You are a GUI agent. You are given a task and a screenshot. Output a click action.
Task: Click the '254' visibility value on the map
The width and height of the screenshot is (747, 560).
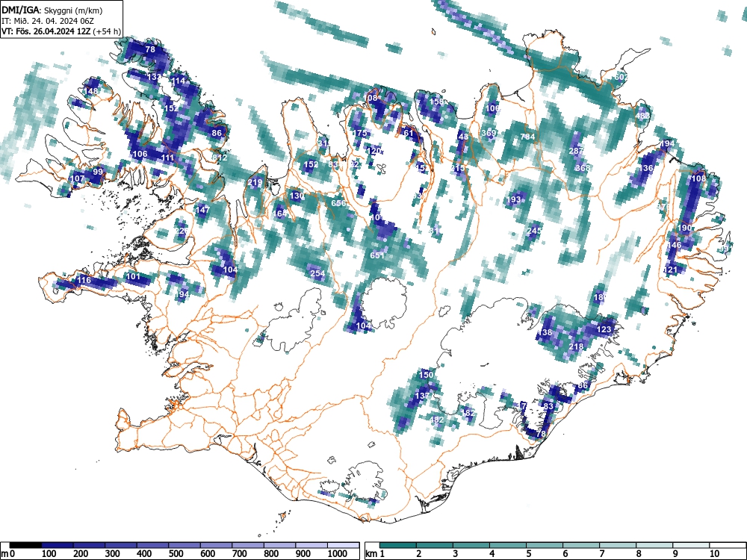point(317,273)
